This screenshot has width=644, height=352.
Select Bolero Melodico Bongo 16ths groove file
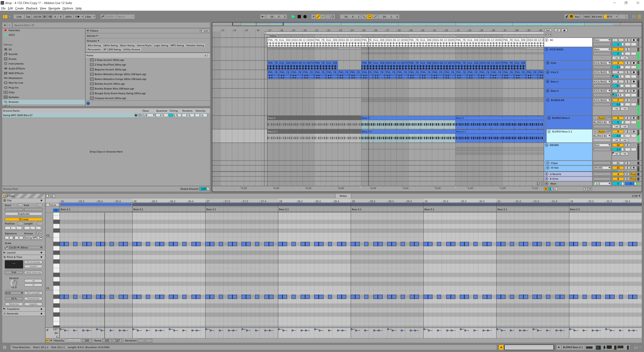[120, 74]
